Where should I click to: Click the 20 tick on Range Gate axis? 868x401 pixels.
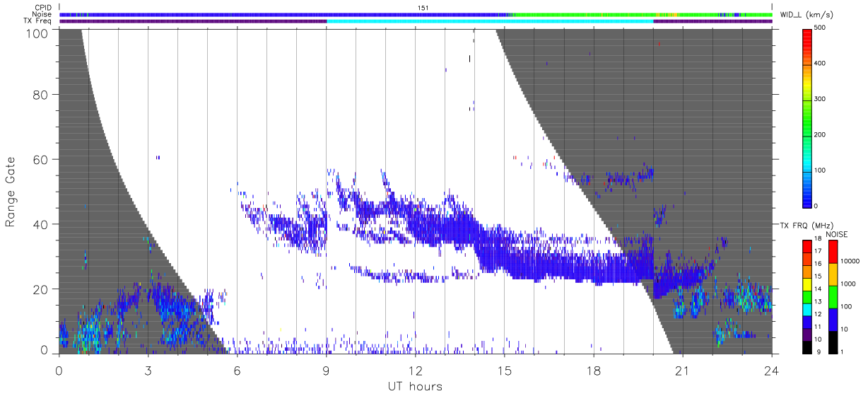(42, 290)
